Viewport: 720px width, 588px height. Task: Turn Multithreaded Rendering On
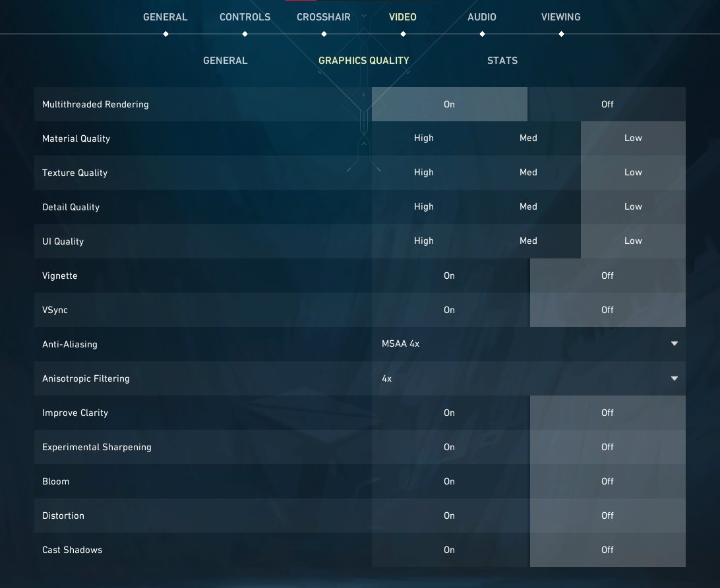click(450, 104)
